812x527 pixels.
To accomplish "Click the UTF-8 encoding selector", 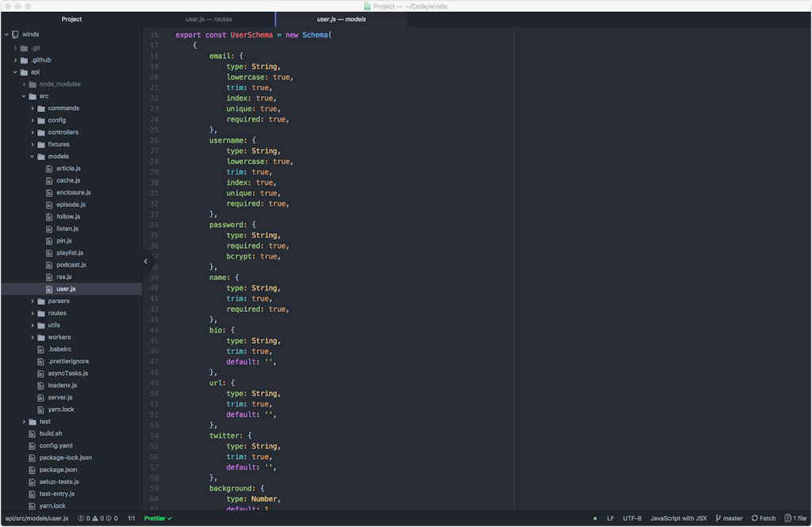I will pyautogui.click(x=632, y=518).
